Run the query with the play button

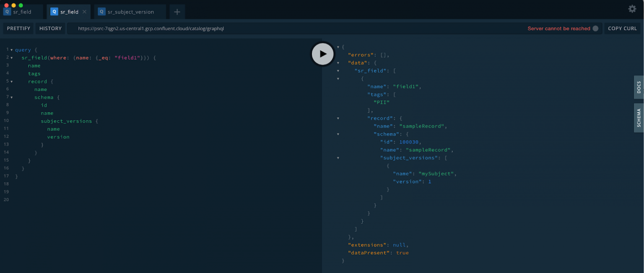click(x=322, y=54)
